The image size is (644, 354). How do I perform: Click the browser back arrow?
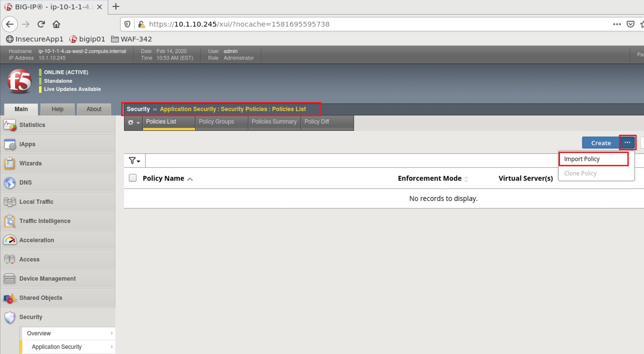(x=10, y=24)
